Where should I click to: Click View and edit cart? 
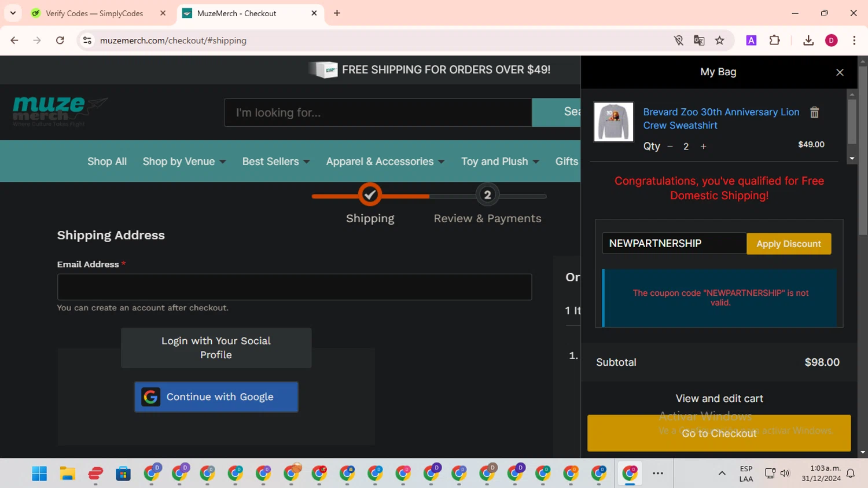pos(719,398)
